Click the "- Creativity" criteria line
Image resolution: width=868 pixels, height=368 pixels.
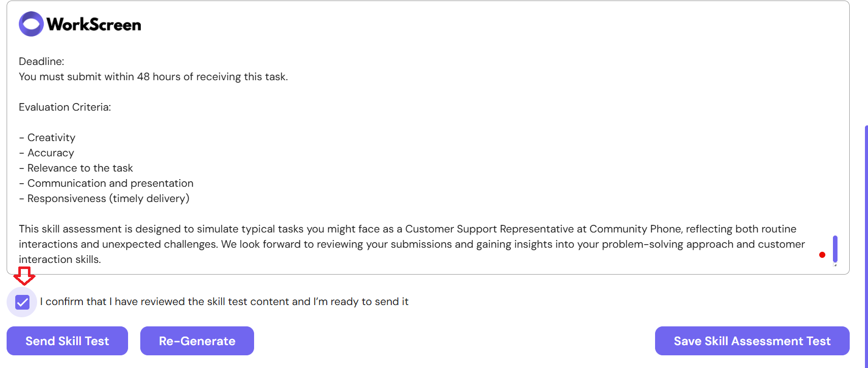coord(47,138)
